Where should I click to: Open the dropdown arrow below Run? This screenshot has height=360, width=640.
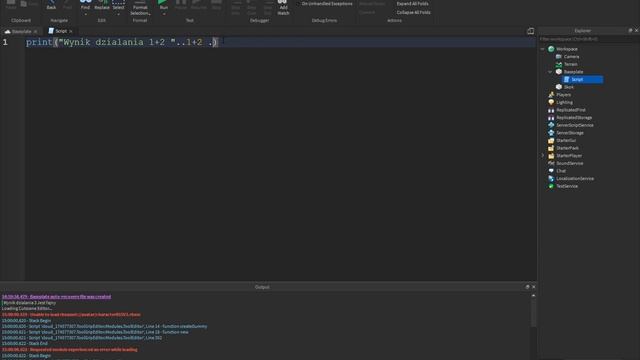pos(164,14)
